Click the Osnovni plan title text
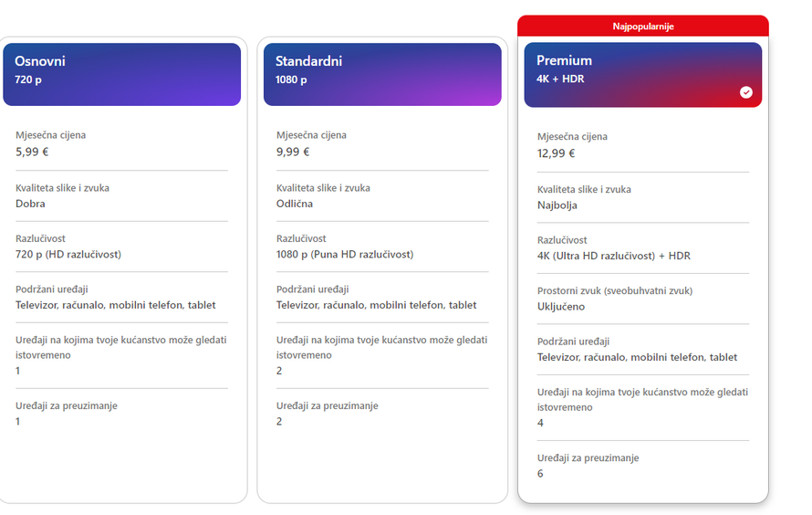The image size is (812, 515). tap(40, 61)
